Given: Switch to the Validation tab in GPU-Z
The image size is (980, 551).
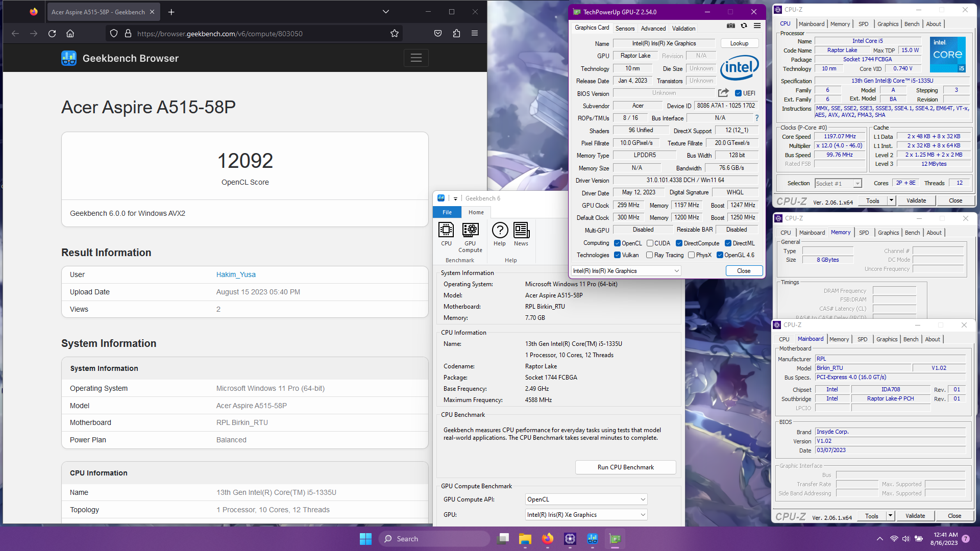Looking at the screenshot, I should [x=683, y=29].
